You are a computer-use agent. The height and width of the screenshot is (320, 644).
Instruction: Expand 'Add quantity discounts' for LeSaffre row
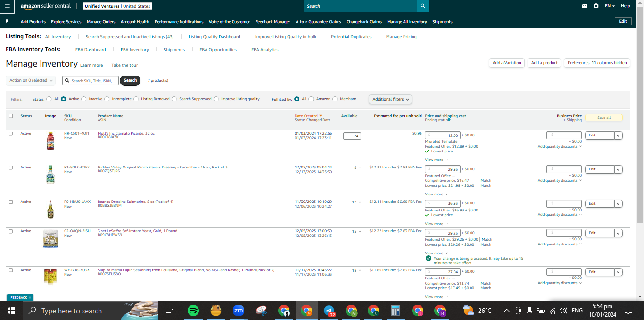(560, 244)
